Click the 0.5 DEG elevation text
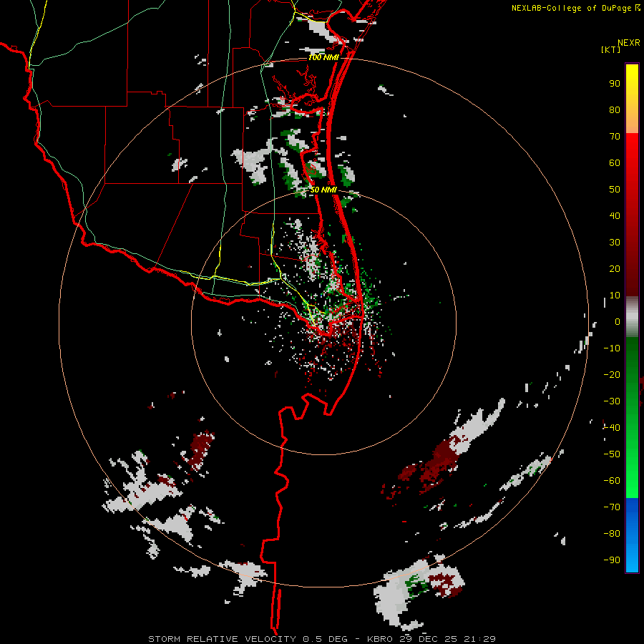 coord(325,639)
